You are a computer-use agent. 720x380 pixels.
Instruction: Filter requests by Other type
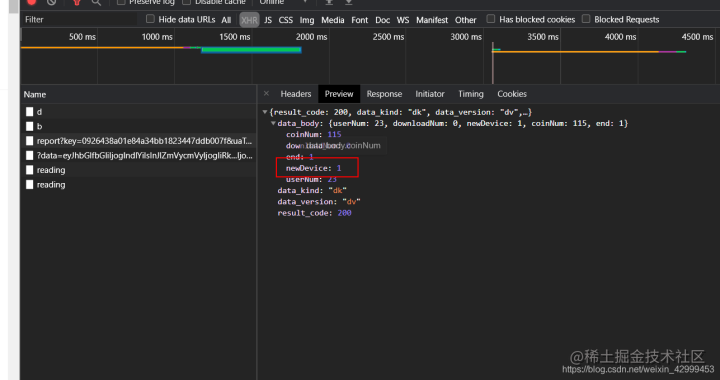(x=466, y=20)
